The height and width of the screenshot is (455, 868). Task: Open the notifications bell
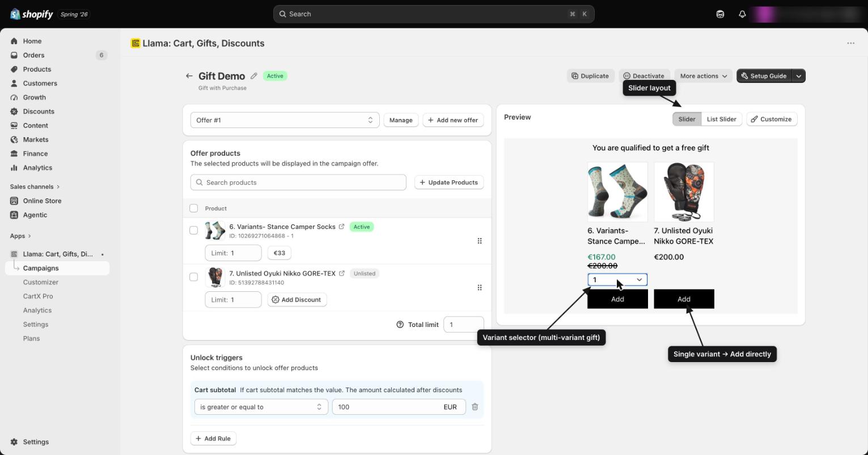pyautogui.click(x=742, y=14)
